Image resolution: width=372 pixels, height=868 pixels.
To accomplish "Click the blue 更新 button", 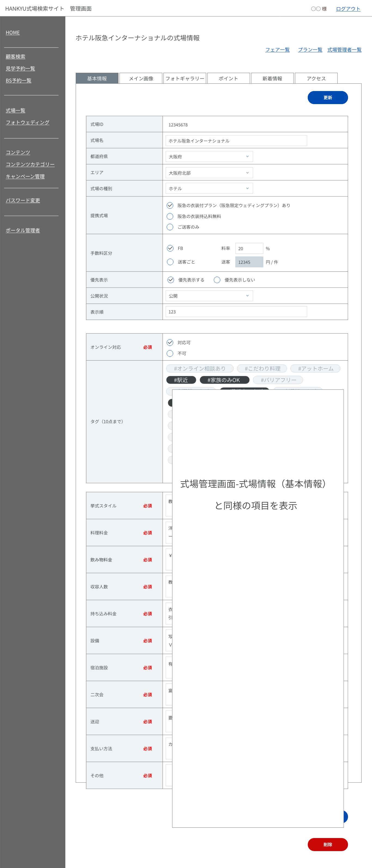I will 328,97.
